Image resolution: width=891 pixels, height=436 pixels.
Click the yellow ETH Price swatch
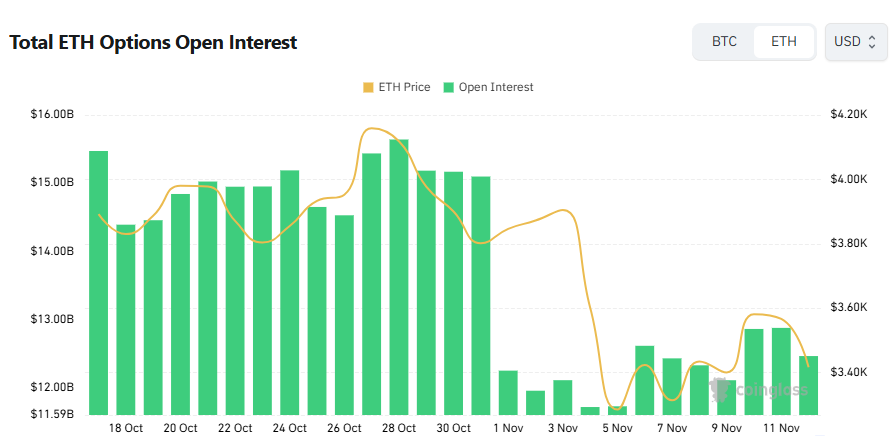(368, 87)
